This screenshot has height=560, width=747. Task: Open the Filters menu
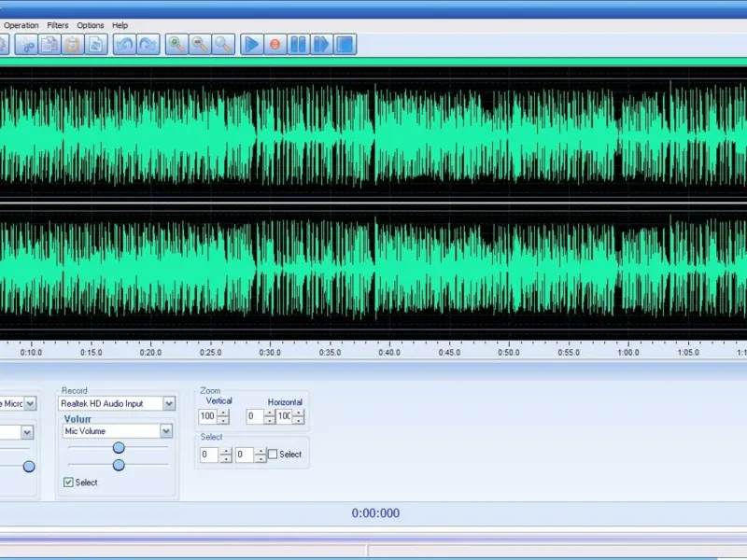click(x=58, y=25)
